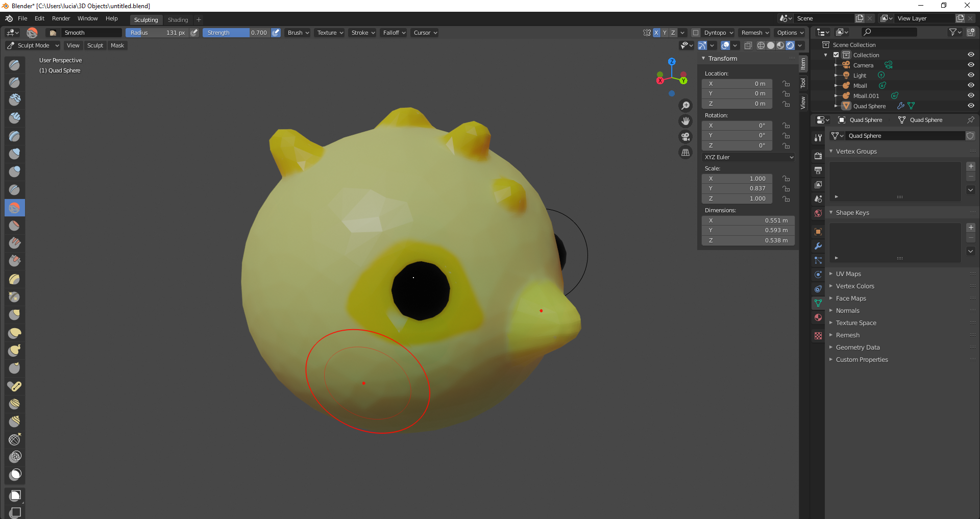Expand the UV Maps panel

click(848, 274)
